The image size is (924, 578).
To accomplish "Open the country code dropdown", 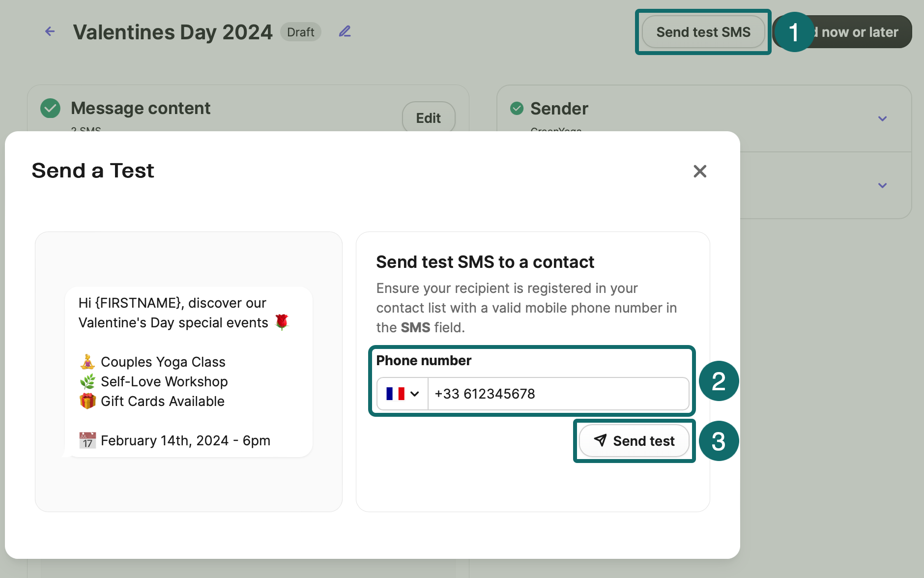I will (x=414, y=394).
